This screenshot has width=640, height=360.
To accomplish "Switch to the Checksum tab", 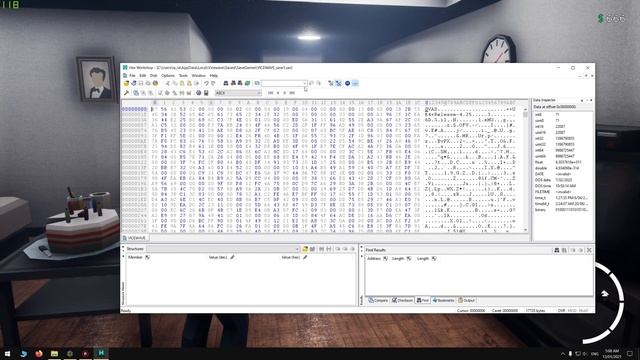I will 402,300.
